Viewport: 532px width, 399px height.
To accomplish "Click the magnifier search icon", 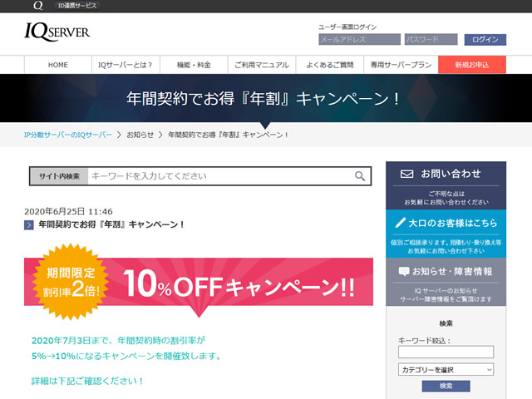I will [x=360, y=176].
